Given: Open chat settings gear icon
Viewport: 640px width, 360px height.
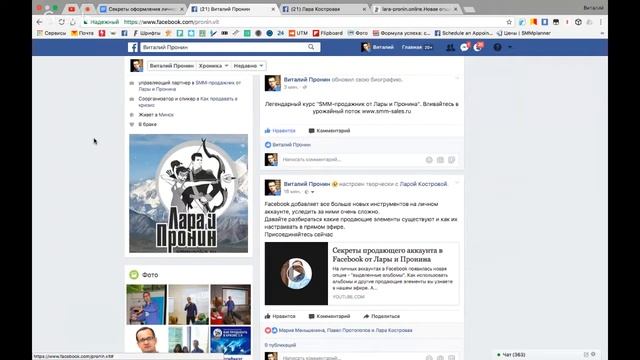Looking at the screenshot, I should tap(593, 355).
